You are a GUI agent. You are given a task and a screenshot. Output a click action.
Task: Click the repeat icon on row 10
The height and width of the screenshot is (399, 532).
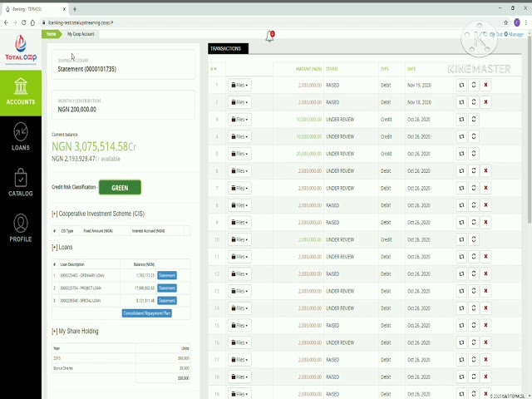[x=461, y=239]
